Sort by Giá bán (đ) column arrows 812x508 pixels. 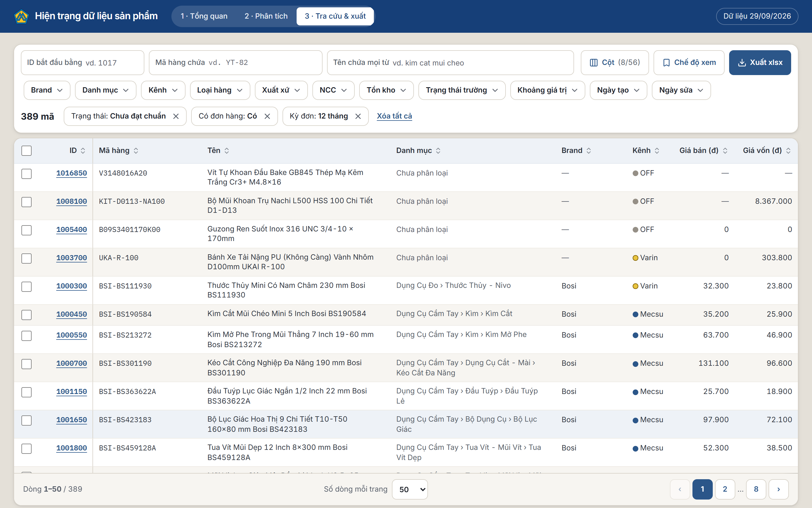pos(725,150)
